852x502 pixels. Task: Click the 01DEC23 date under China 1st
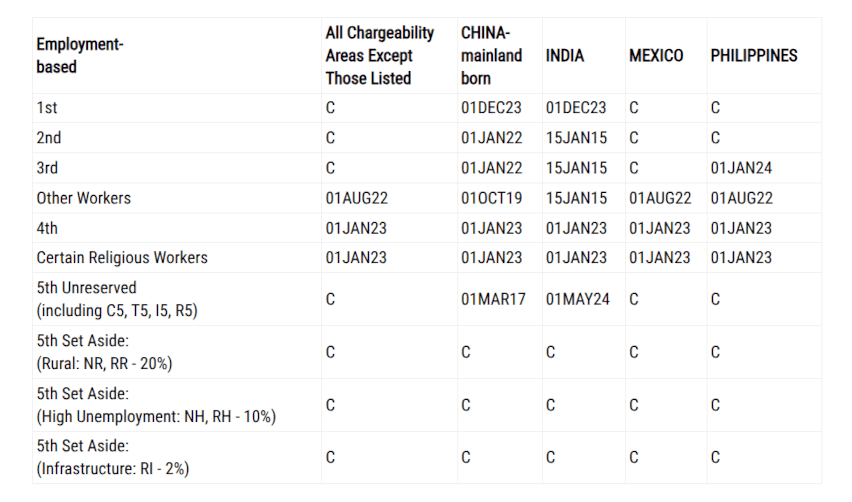point(491,108)
